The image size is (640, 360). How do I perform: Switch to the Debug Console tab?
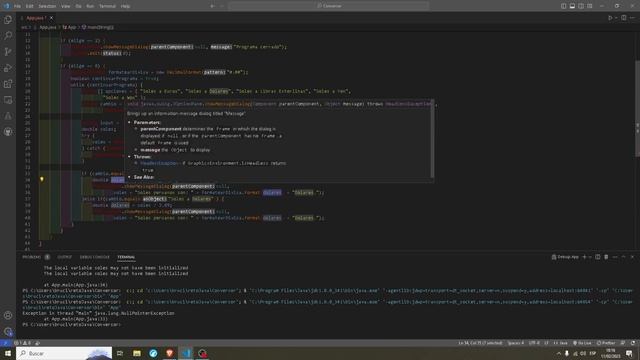[x=94, y=257]
